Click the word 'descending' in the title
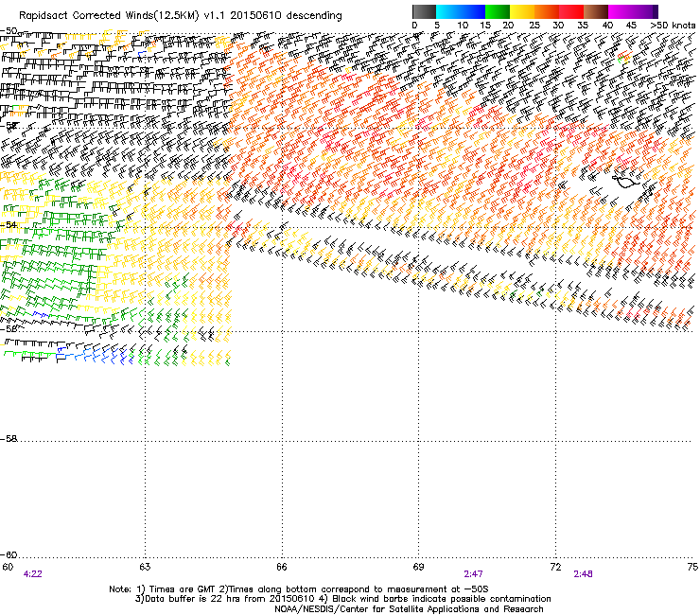The image size is (700, 615). pos(314,16)
